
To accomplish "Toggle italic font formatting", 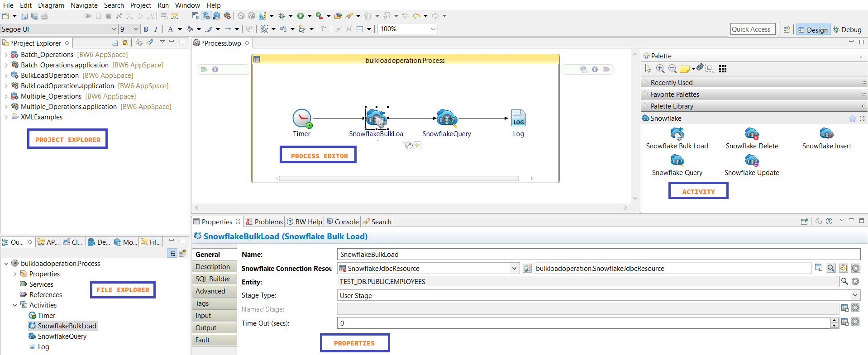I will click(156, 29).
